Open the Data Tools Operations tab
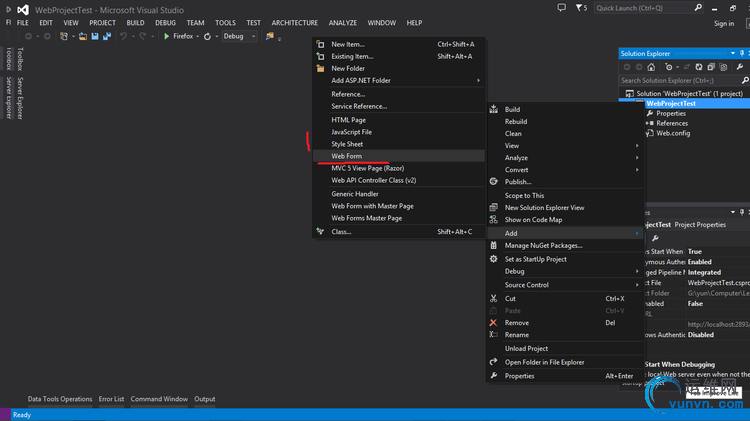 pos(60,399)
